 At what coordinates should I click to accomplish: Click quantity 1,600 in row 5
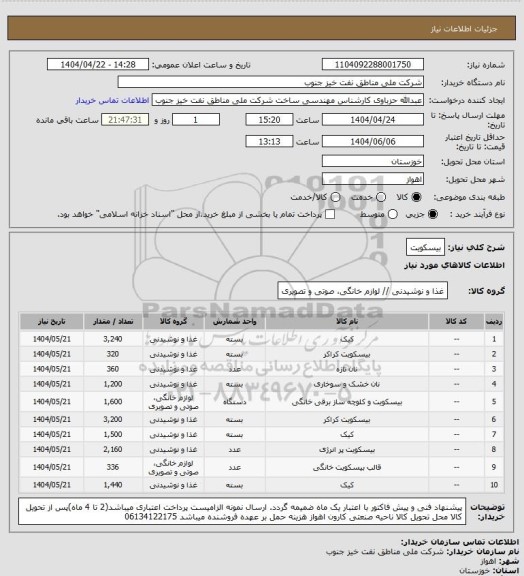pos(113,402)
